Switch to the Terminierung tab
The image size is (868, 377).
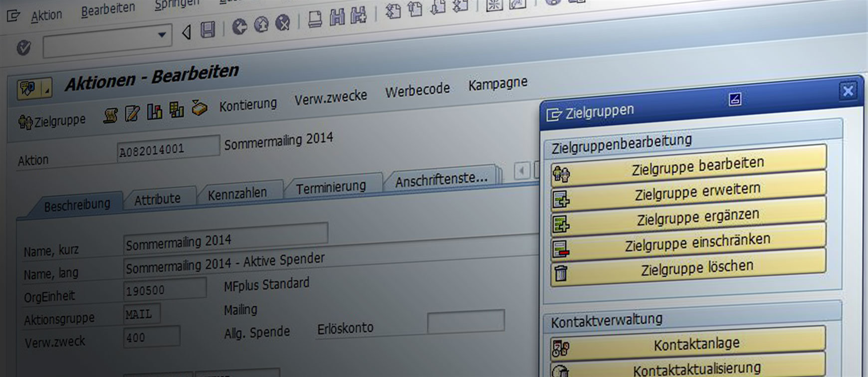pos(331,187)
